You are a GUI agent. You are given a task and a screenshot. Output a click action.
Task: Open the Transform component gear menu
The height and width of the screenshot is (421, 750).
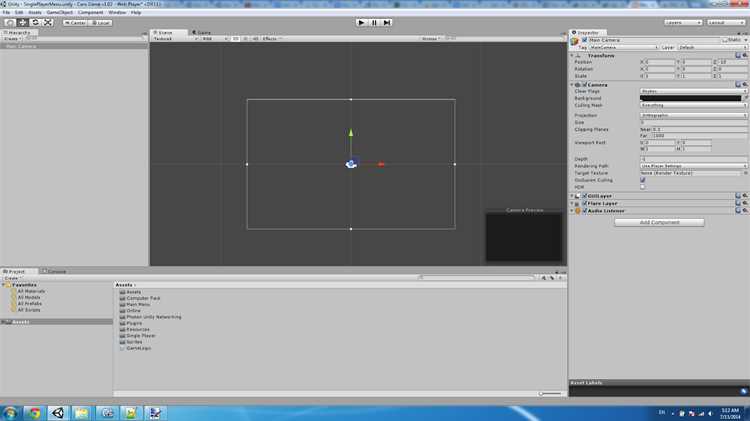[744, 55]
